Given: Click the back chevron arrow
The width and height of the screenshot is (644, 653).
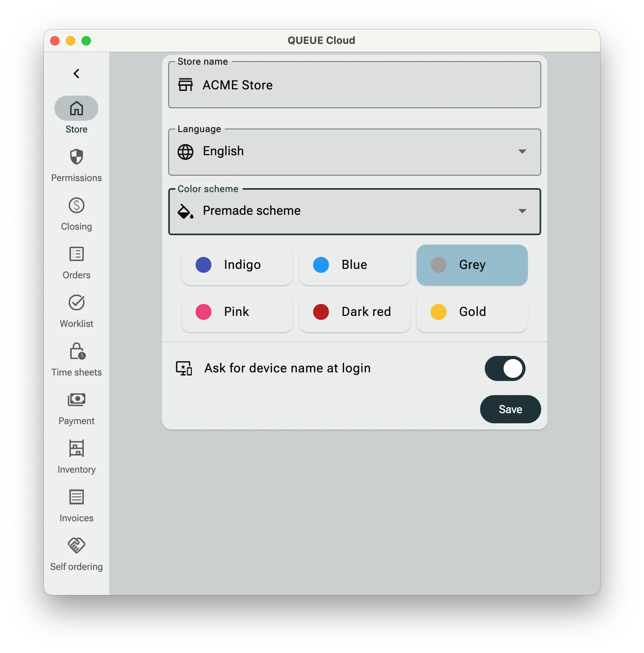Looking at the screenshot, I should (x=76, y=73).
